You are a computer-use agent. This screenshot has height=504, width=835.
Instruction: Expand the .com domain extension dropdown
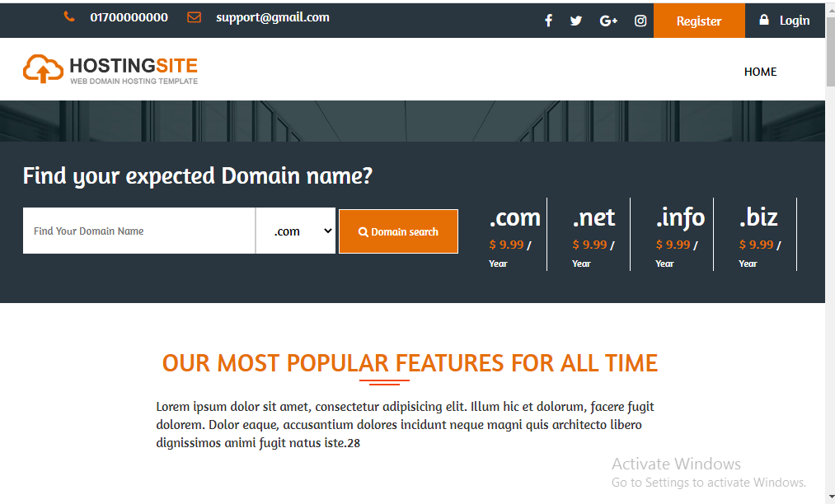coord(296,231)
